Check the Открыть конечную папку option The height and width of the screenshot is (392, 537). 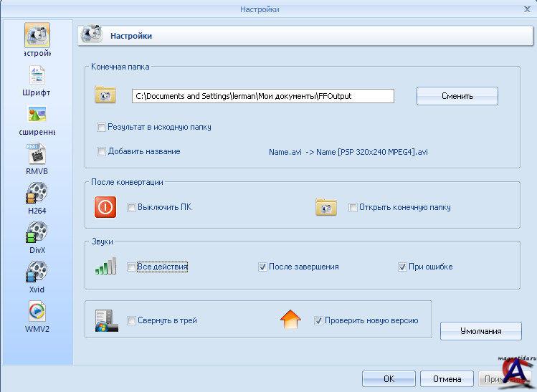353,208
